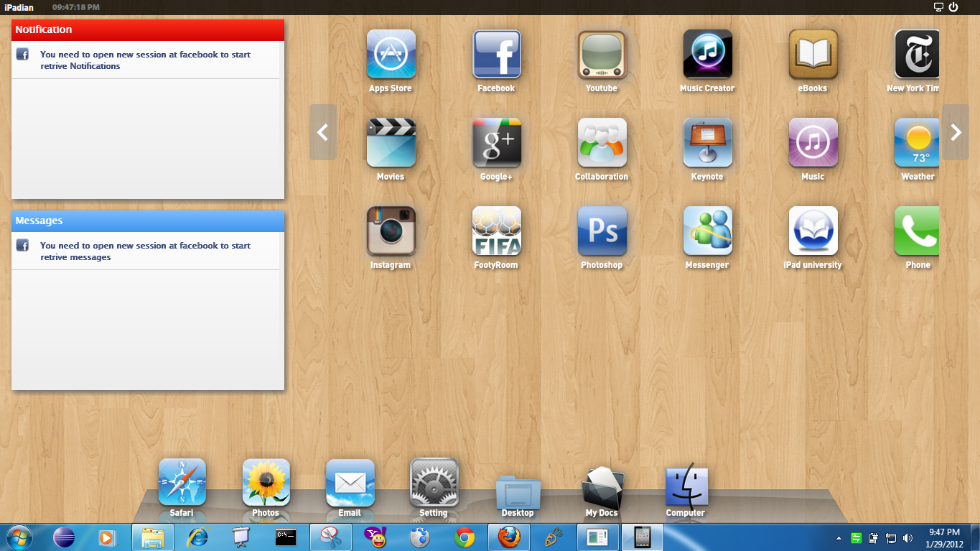Open Photos from the dock

tap(266, 483)
